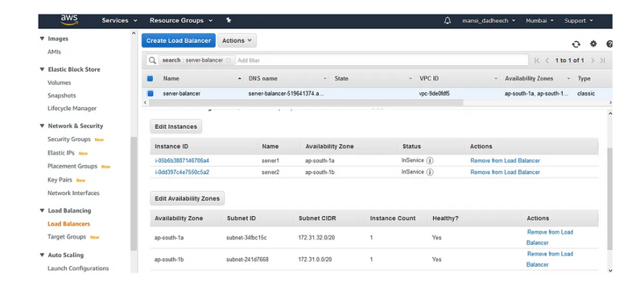Click info icon next to server2 InService
644x291 pixels.
[430, 173]
